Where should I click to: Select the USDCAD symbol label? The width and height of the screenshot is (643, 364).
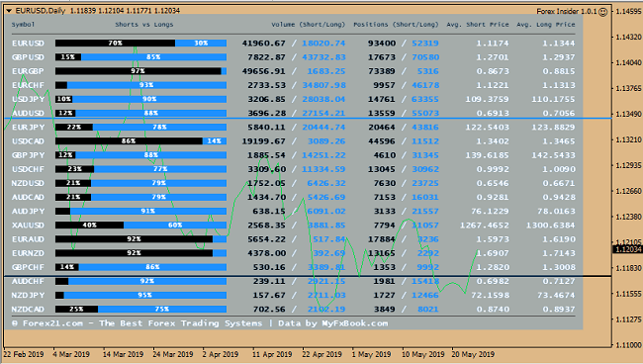coord(28,141)
